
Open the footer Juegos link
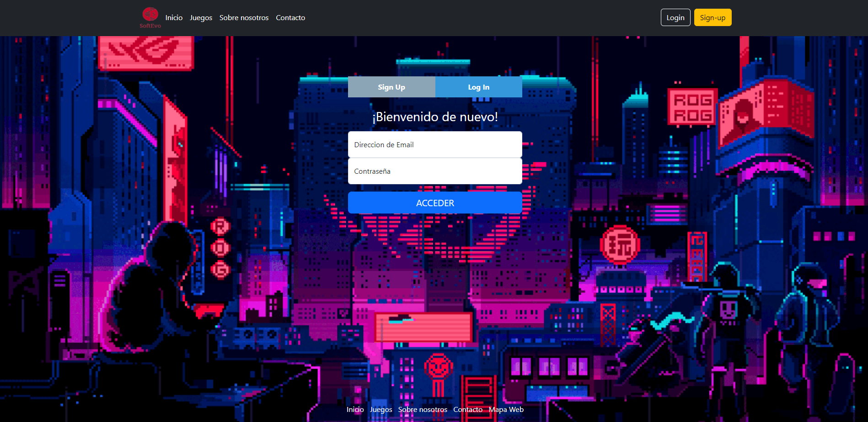(381, 410)
